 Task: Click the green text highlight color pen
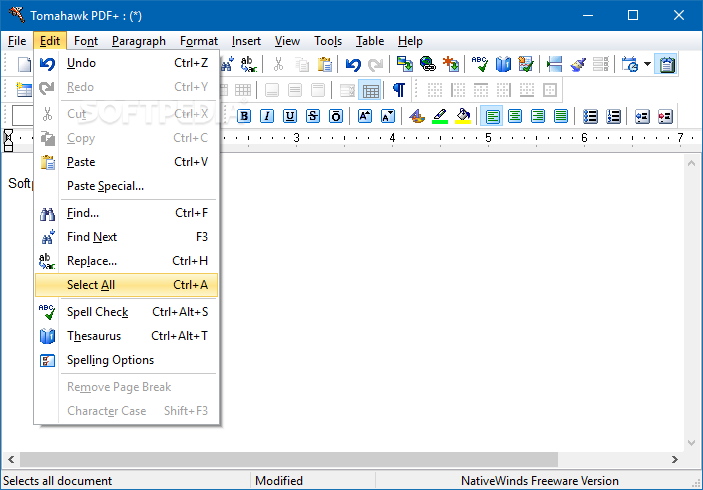pyautogui.click(x=440, y=116)
